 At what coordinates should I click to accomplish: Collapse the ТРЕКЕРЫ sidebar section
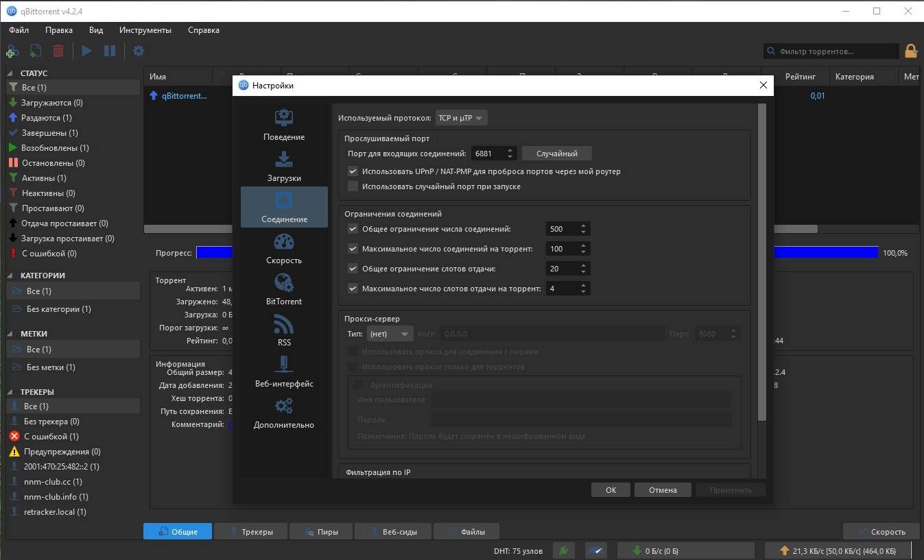point(11,392)
